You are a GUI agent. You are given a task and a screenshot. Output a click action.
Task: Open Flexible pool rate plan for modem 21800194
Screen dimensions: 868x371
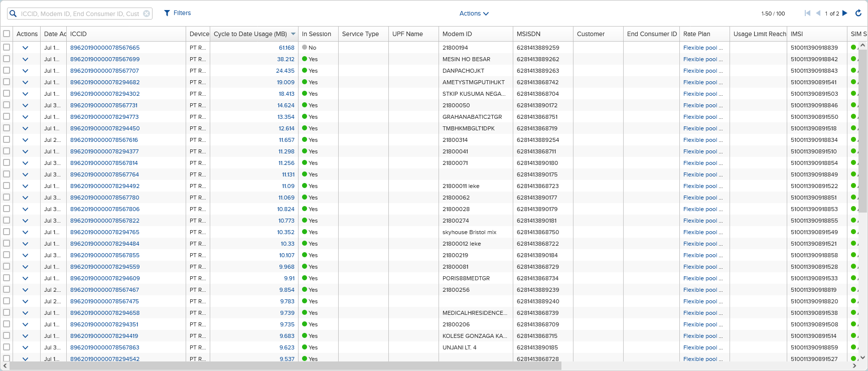[x=702, y=48]
